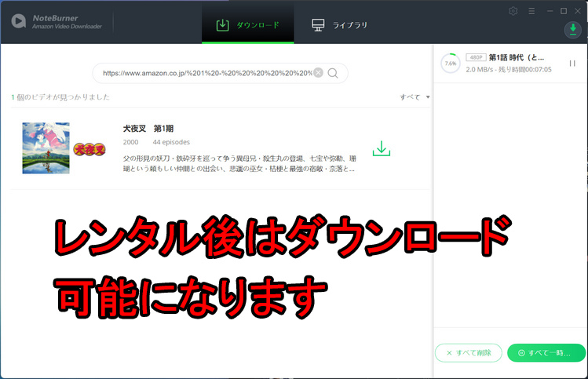Click the 2.0 MB/s speed status text
This screenshot has height=379, width=588.
509,69
